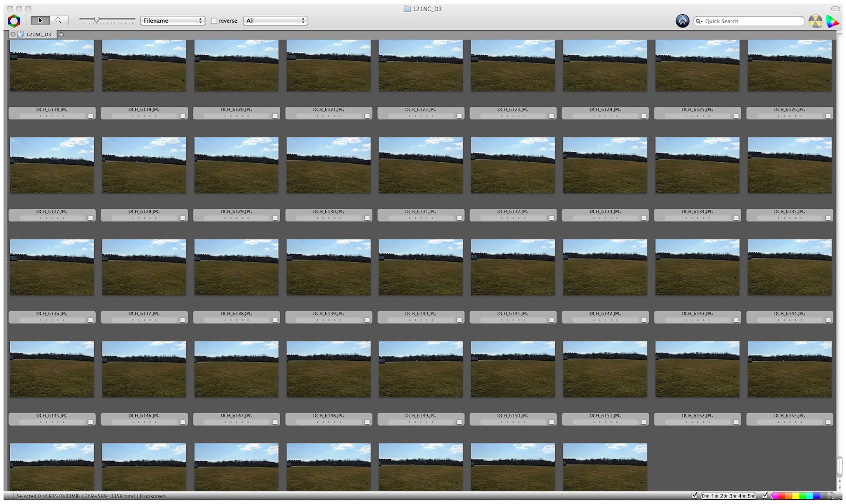Image resolution: width=846 pixels, height=504 pixels.
Task: Tick the checkbox on DCH_6147.JPG
Action: point(275,422)
